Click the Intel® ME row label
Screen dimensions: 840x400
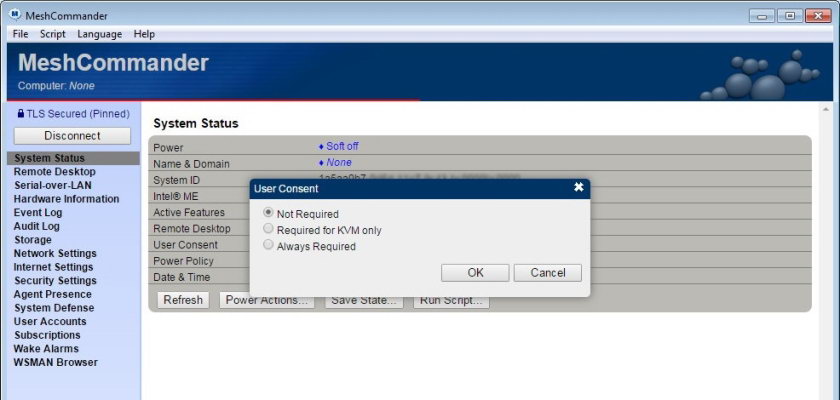[176, 196]
